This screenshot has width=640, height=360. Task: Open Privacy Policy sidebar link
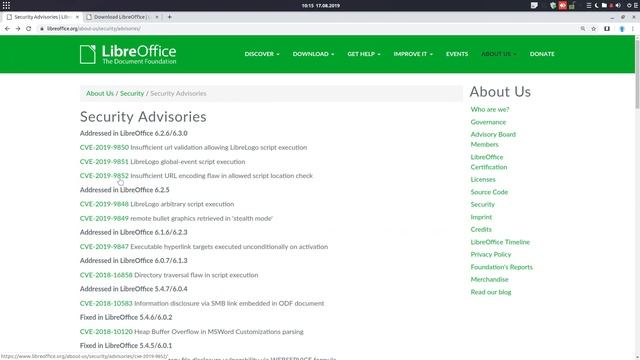pyautogui.click(x=491, y=254)
